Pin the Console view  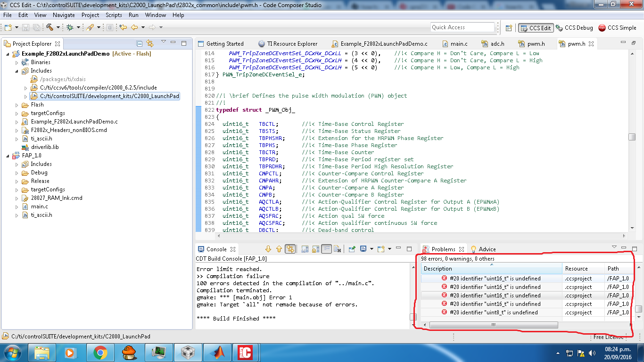click(x=352, y=249)
